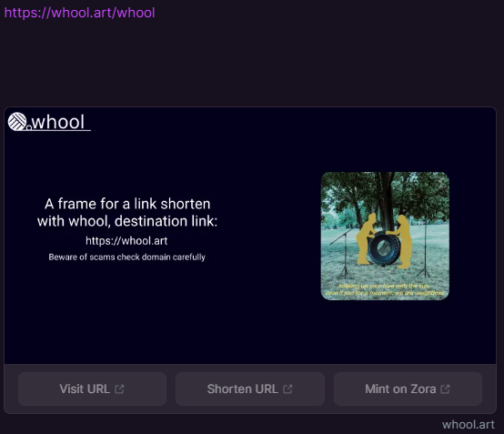Open the tire artwork thumbnail
This screenshot has width=504, height=434.
[x=385, y=236]
